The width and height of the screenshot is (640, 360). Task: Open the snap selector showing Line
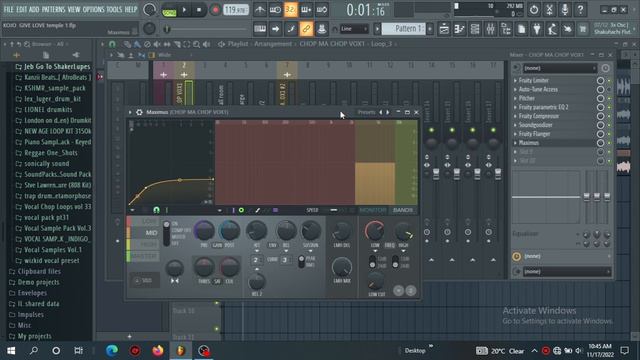pos(354,29)
